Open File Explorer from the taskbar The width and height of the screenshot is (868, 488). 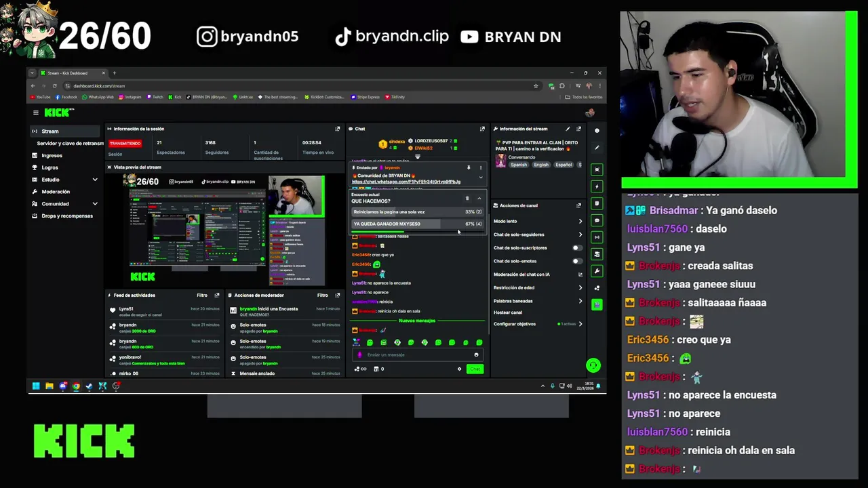(x=50, y=386)
